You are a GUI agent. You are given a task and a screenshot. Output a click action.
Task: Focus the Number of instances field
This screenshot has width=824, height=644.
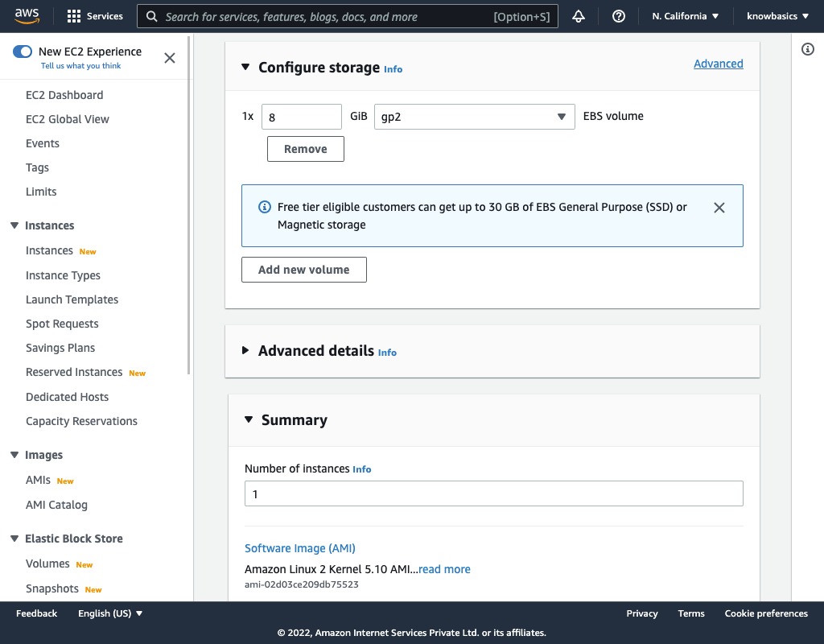[494, 493]
